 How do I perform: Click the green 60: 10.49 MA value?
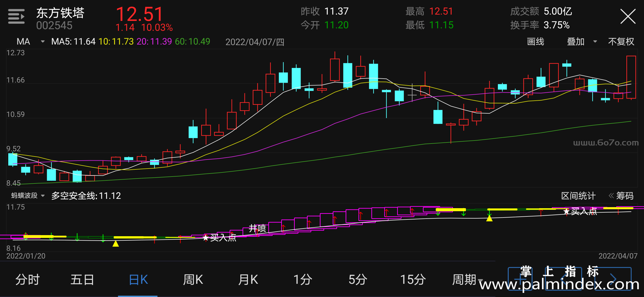click(x=192, y=42)
